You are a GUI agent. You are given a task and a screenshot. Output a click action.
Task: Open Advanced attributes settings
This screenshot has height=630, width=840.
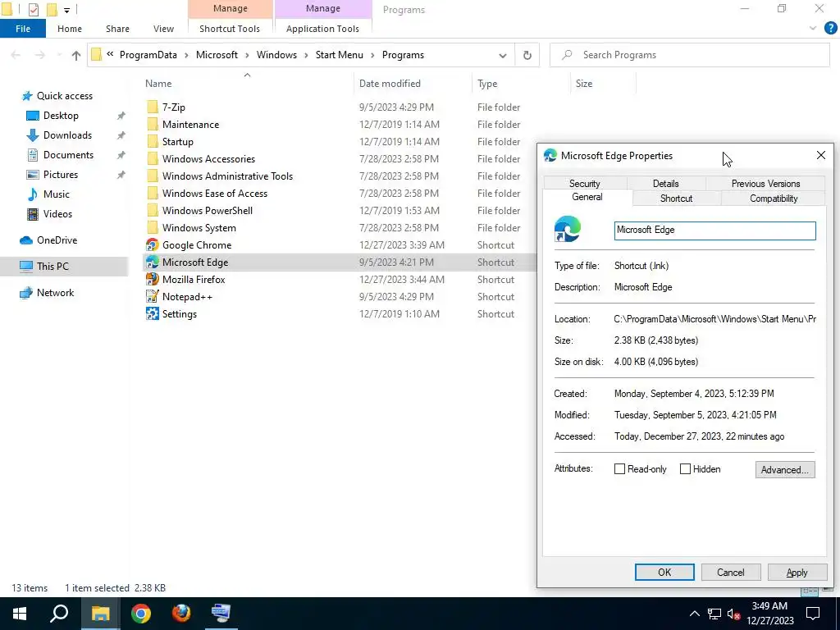(x=785, y=469)
